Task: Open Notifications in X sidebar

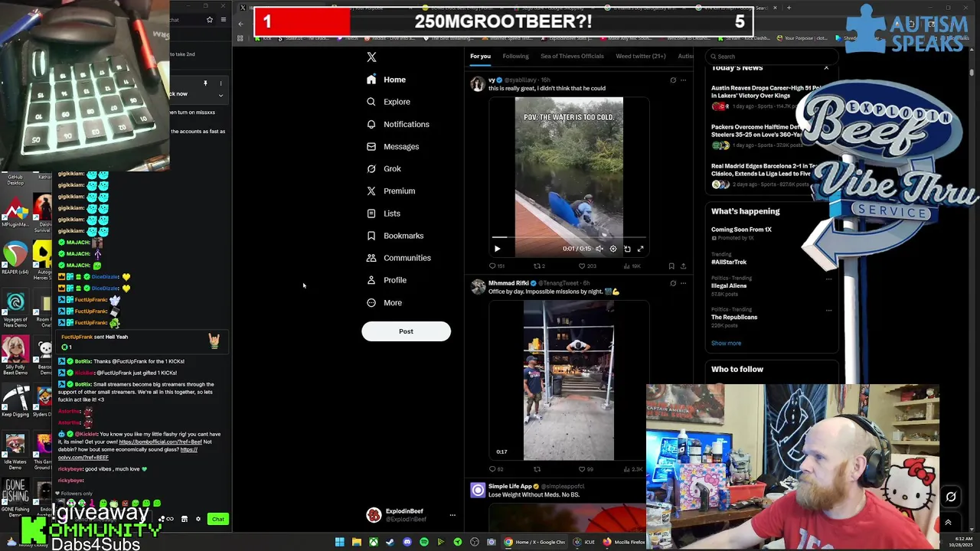Action: tap(397, 124)
